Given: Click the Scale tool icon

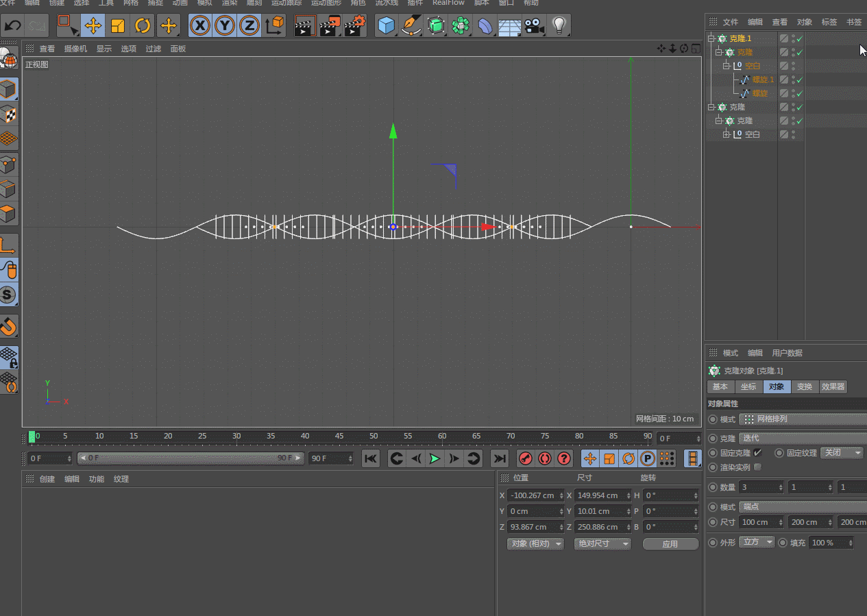Looking at the screenshot, I should 118,26.
